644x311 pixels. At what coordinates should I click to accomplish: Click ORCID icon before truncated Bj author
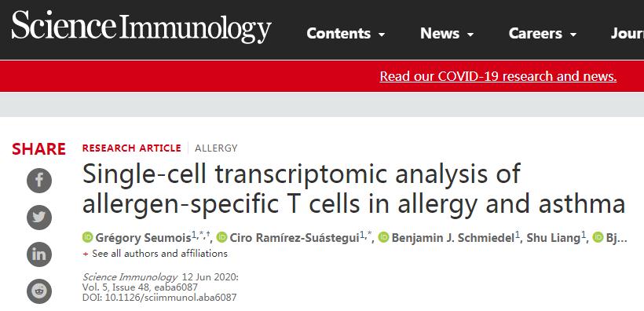click(x=598, y=237)
